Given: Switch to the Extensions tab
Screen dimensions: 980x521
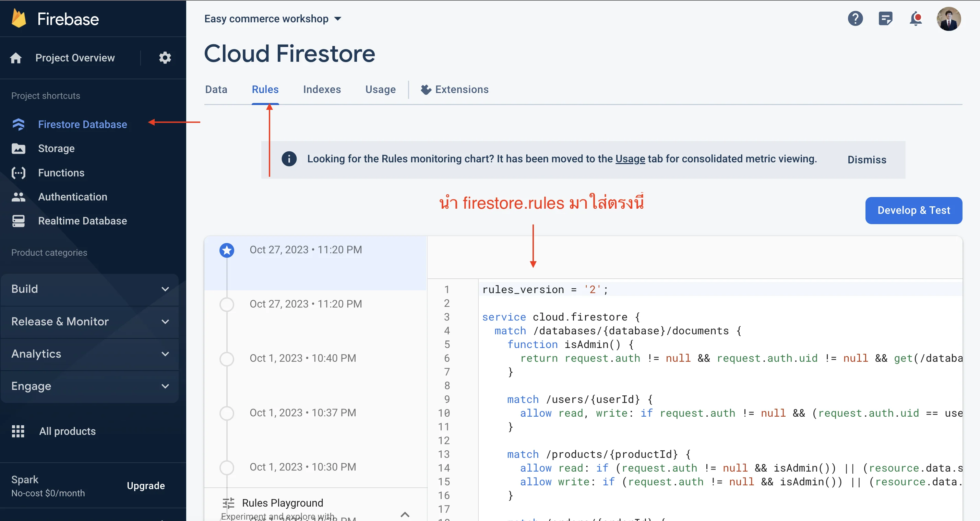Looking at the screenshot, I should (455, 90).
